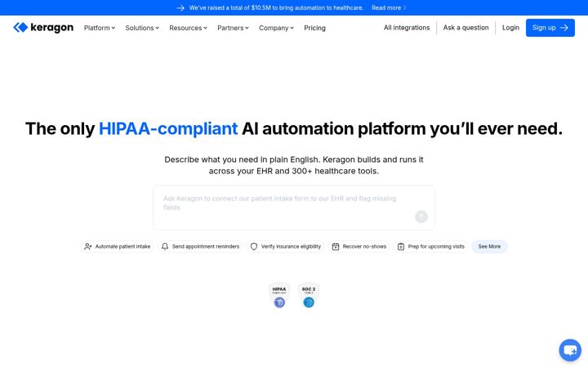Click the Keragon logo
This screenshot has width=588, height=368.
point(43,28)
